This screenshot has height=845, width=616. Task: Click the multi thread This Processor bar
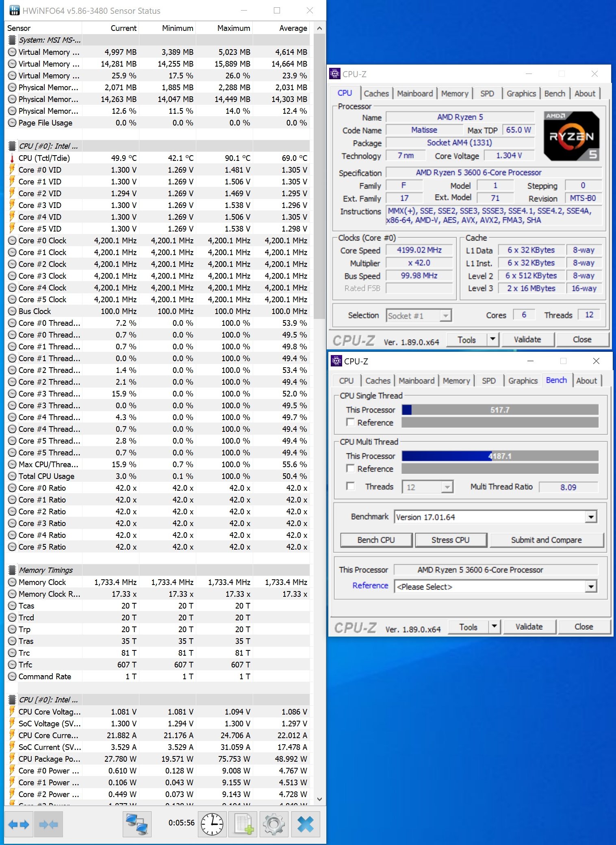(x=500, y=456)
